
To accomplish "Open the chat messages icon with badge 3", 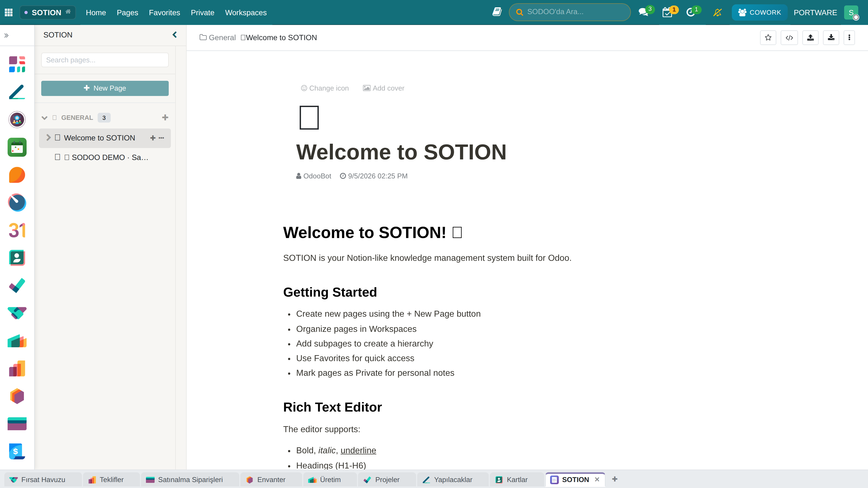I will coord(644,12).
